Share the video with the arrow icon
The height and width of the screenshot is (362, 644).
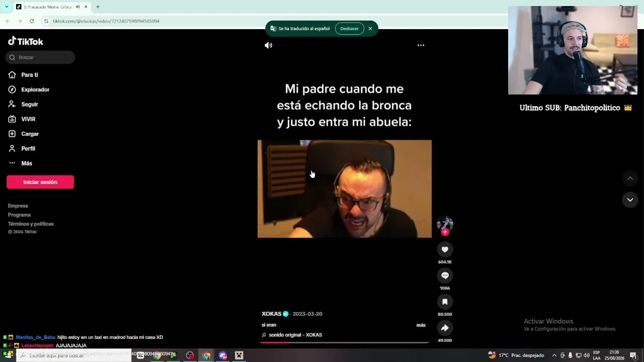point(445,328)
